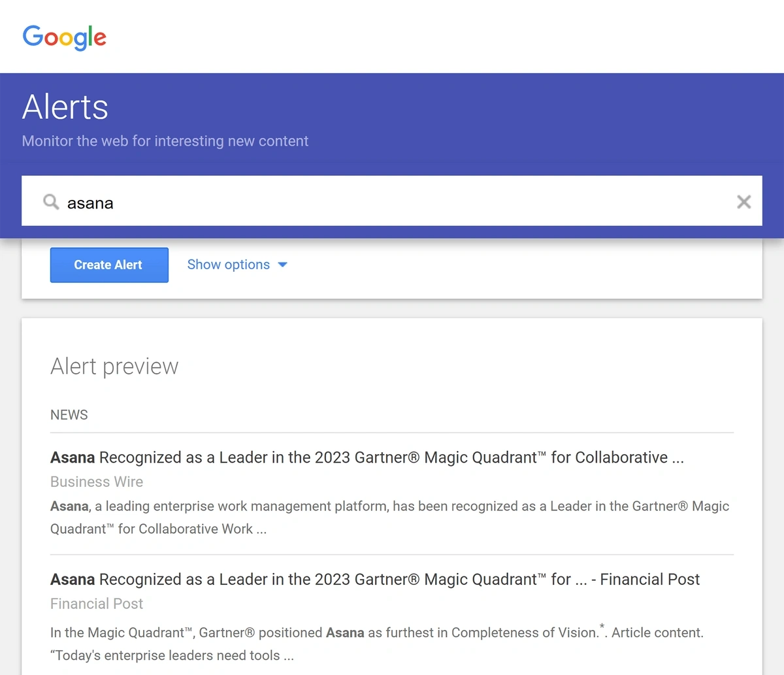Click the Business Wire article snippet text
The height and width of the screenshot is (675, 784).
[x=390, y=518]
